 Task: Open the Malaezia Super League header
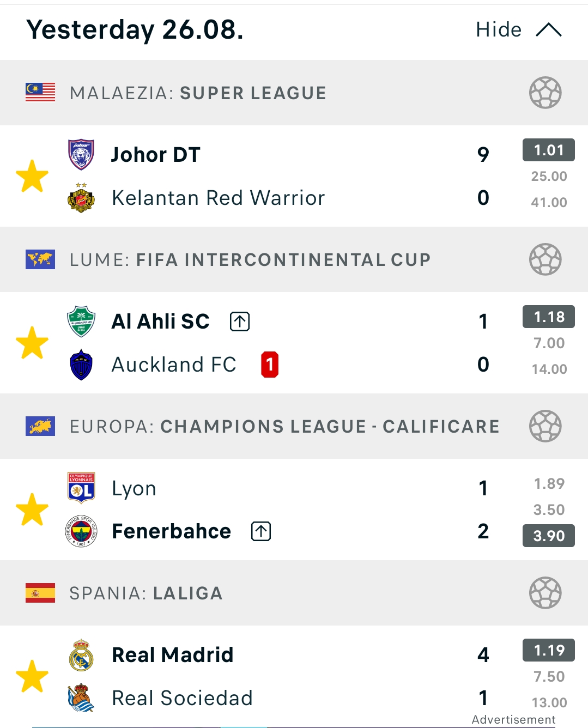294,93
